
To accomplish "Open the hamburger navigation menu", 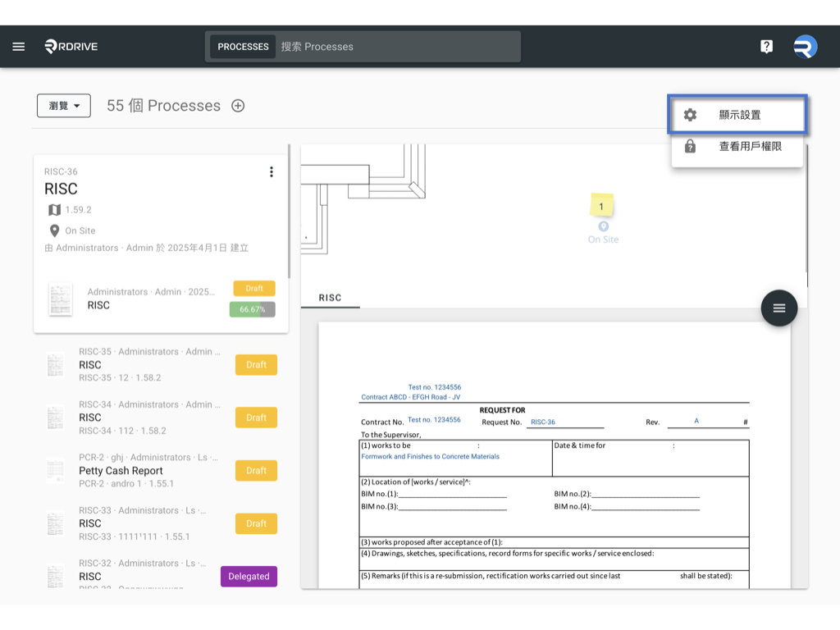I will pos(19,47).
